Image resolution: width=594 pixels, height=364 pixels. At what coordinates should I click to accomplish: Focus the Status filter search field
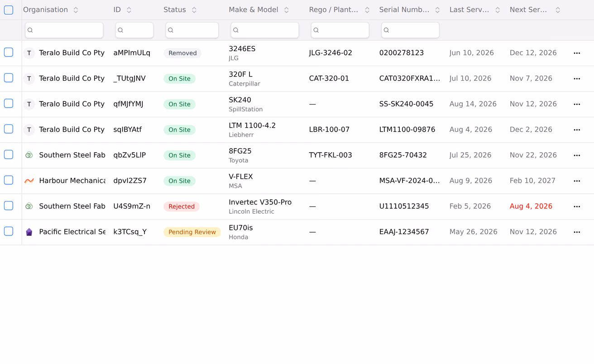coord(192,30)
